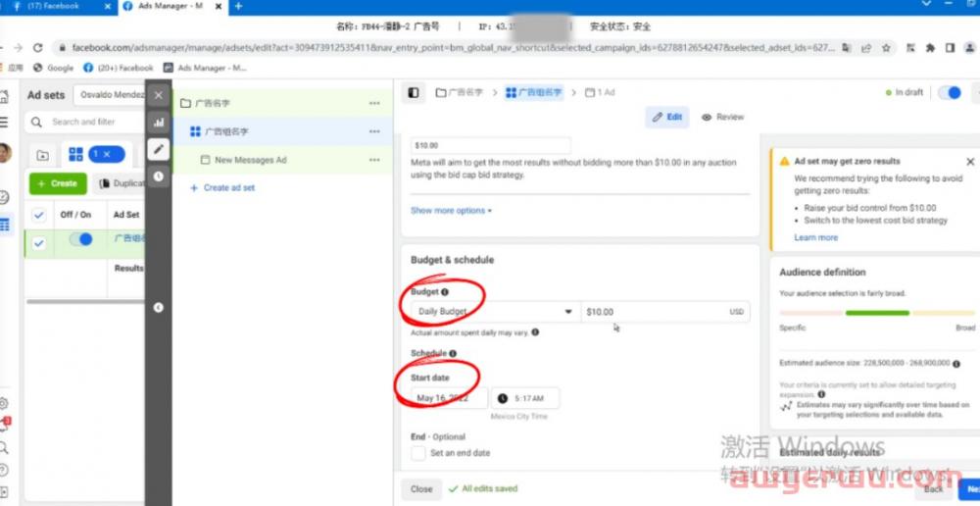
Task: Click the hamburger menu in the left sidebar
Action: click(x=4, y=122)
